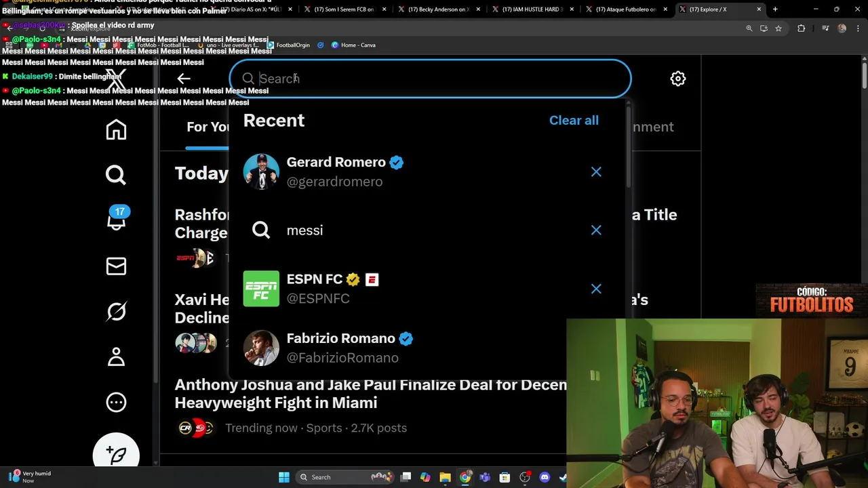
Task: Open File Explorer from taskbar
Action: (x=445, y=477)
